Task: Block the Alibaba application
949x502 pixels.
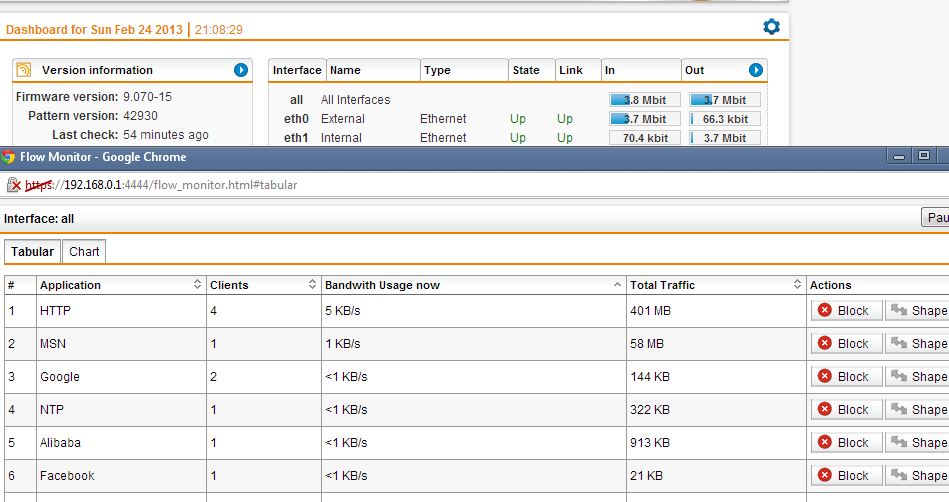Action: [x=846, y=443]
